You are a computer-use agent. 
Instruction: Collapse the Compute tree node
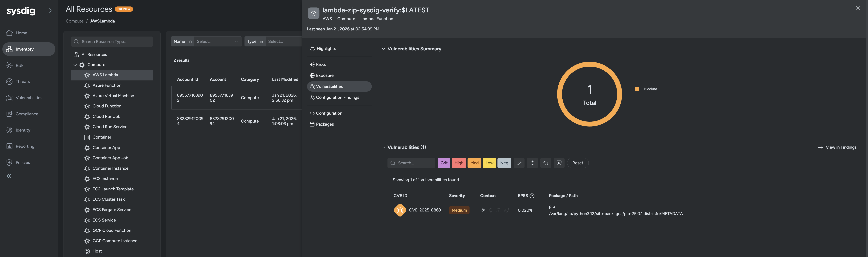coord(75,65)
